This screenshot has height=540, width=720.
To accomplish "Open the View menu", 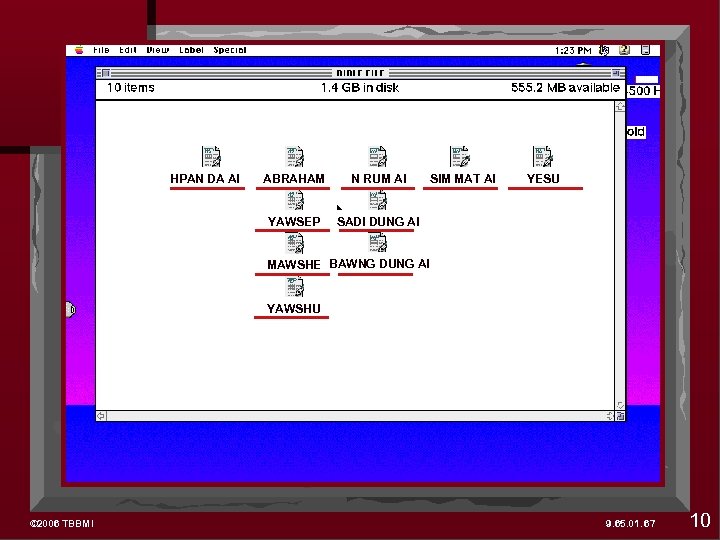I will (158, 50).
